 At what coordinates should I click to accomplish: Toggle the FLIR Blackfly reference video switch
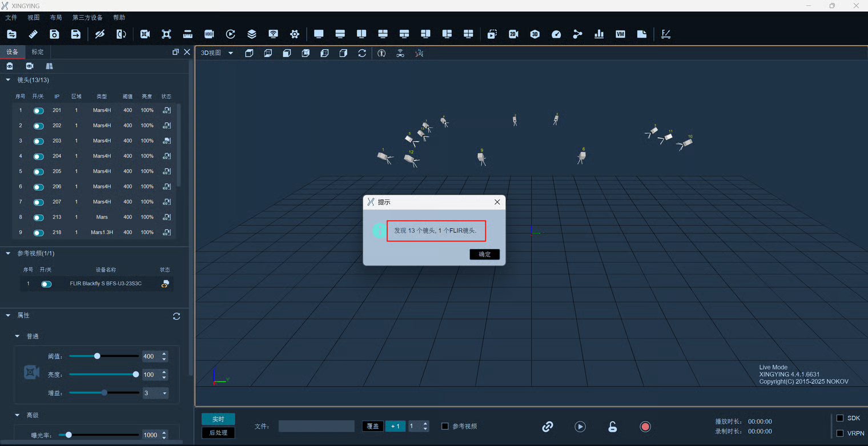click(46, 284)
